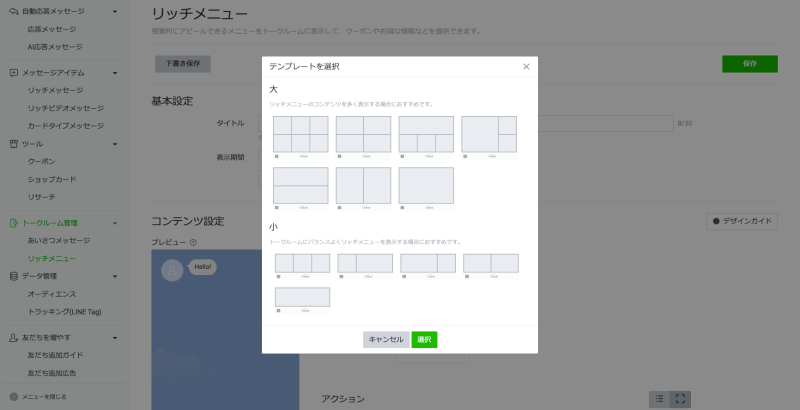Click the メニューを閉じる collapse icon
The width and height of the screenshot is (800, 410).
pyautogui.click(x=13, y=397)
